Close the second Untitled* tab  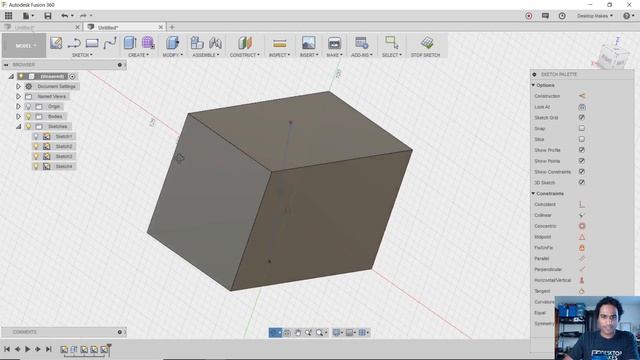point(160,27)
